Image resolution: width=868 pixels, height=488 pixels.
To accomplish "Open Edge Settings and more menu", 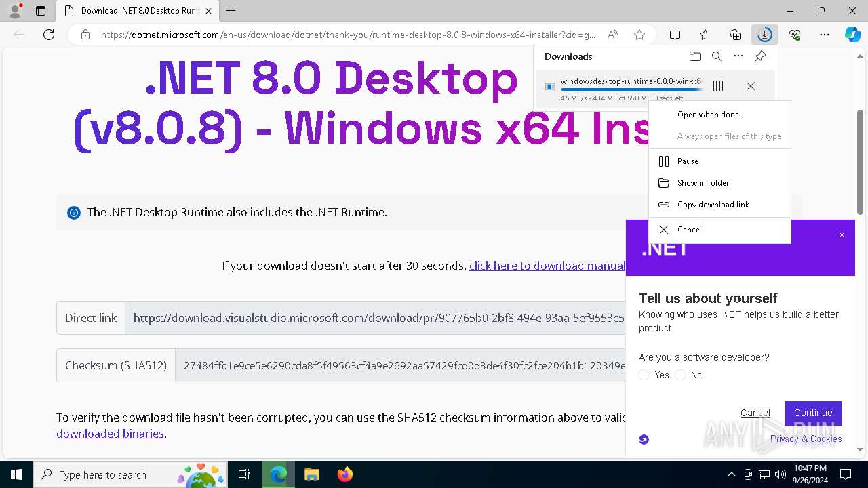I will tap(825, 35).
